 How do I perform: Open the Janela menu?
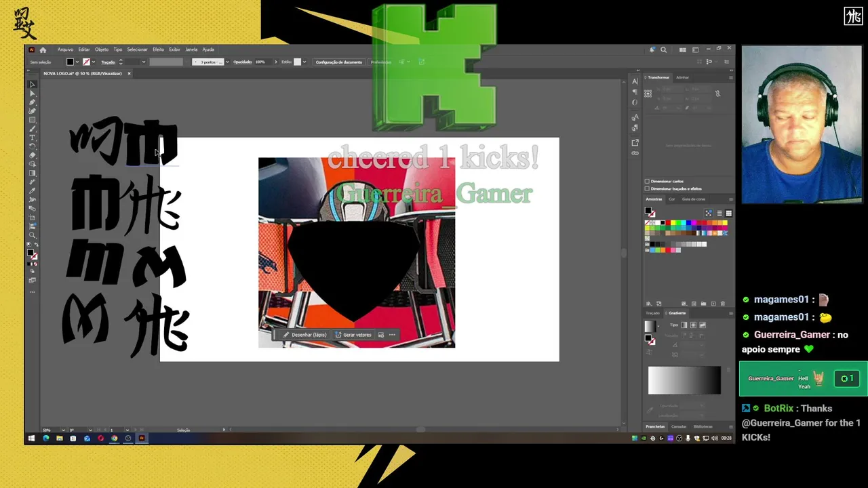pos(191,49)
